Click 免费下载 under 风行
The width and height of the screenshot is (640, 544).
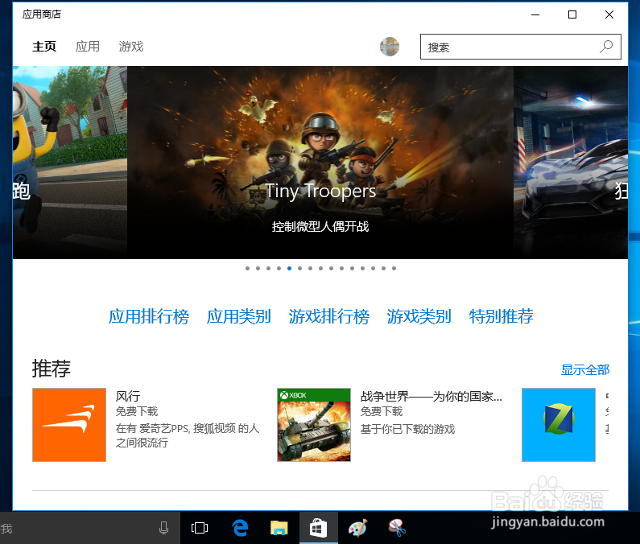point(137,411)
